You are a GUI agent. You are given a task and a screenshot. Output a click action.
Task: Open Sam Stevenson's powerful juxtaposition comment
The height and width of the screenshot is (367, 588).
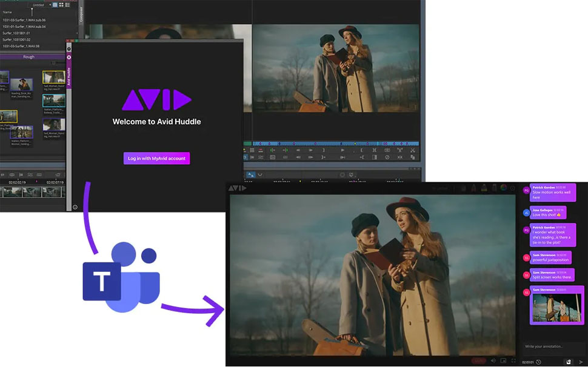550,257
